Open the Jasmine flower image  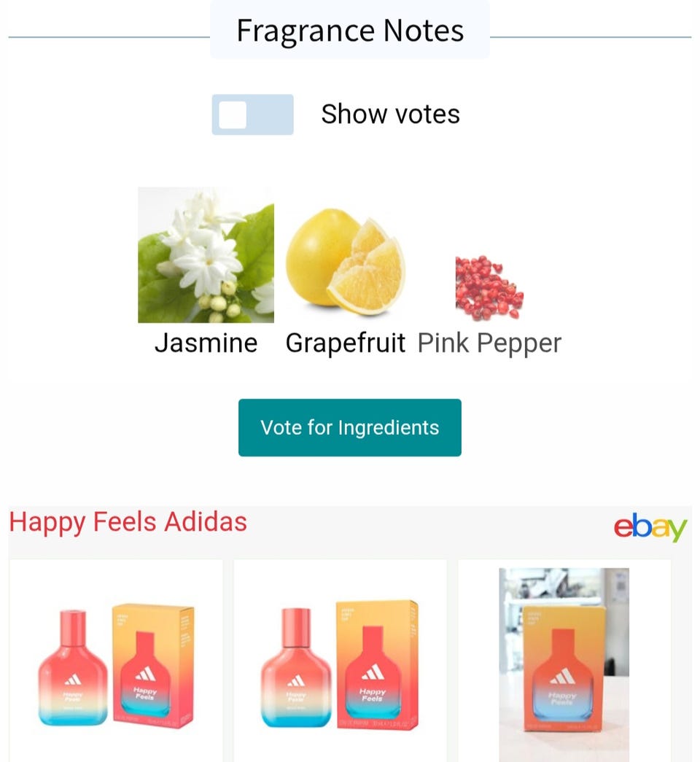coord(206,254)
